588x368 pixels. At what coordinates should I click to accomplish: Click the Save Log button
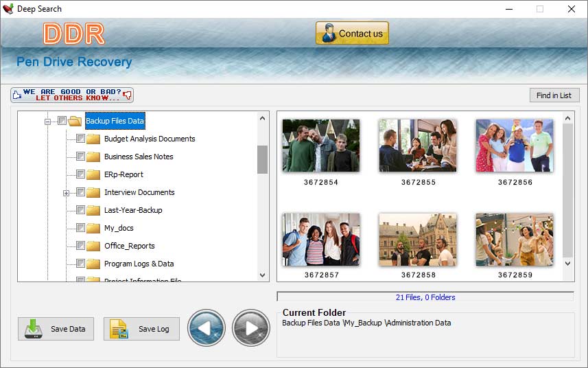pyautogui.click(x=141, y=329)
